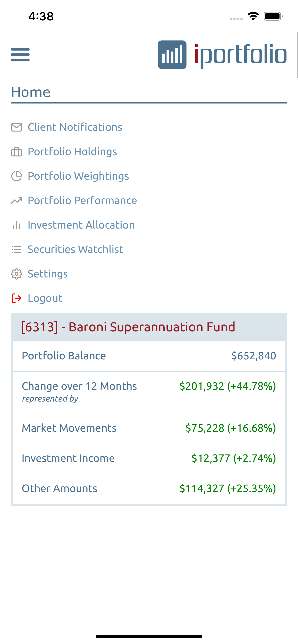
Task: Tap the Portfolio Balance row
Action: click(x=149, y=356)
